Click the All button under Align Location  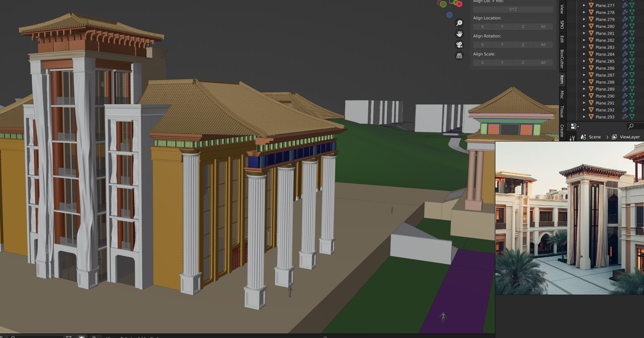click(543, 27)
